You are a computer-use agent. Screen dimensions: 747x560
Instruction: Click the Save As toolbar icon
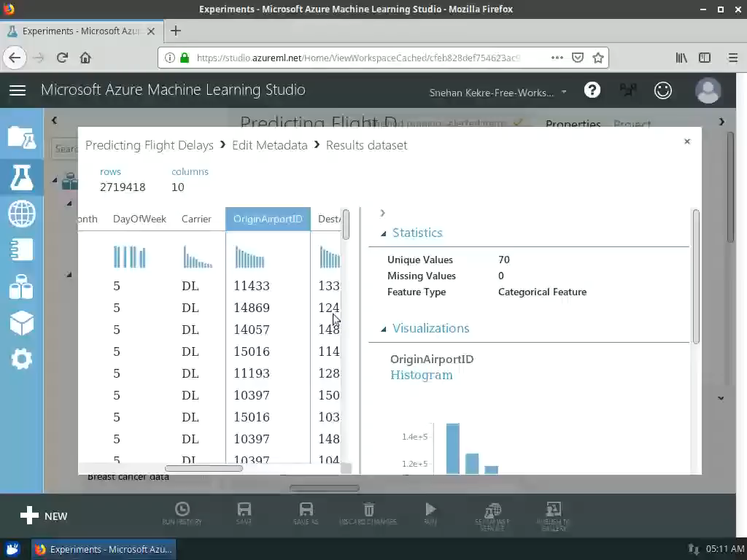(x=306, y=510)
